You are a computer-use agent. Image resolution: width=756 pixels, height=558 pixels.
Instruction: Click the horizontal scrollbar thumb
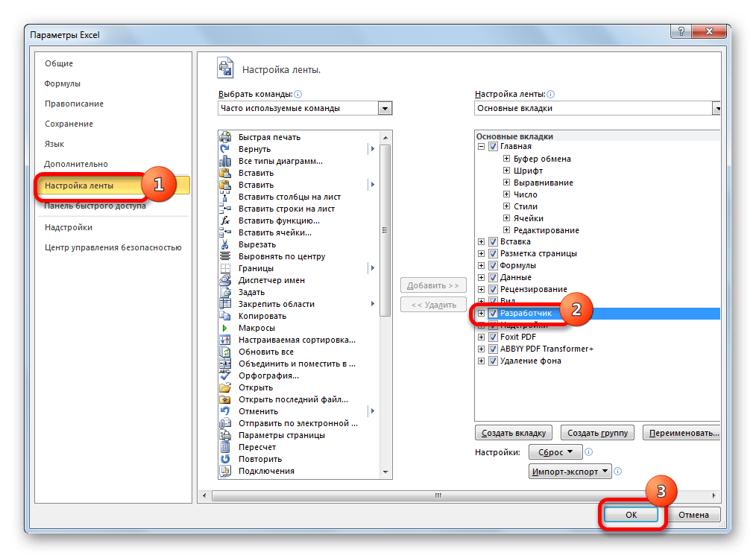pyautogui.click(x=438, y=495)
